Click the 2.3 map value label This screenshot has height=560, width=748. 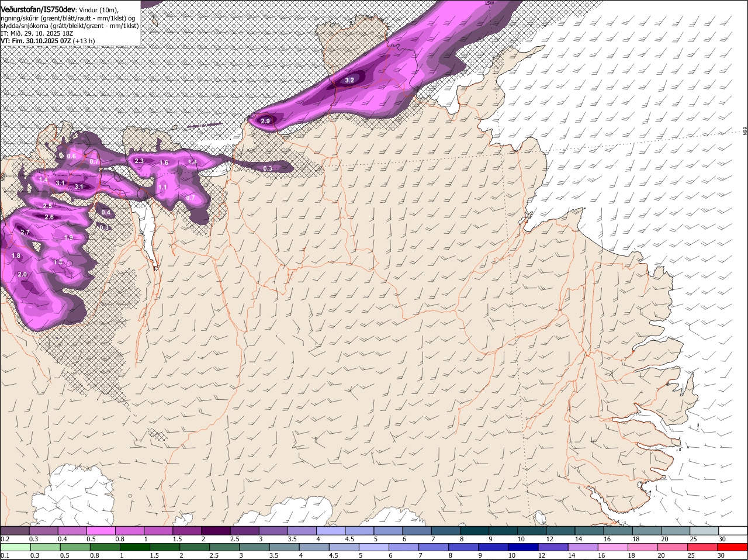pyautogui.click(x=139, y=161)
